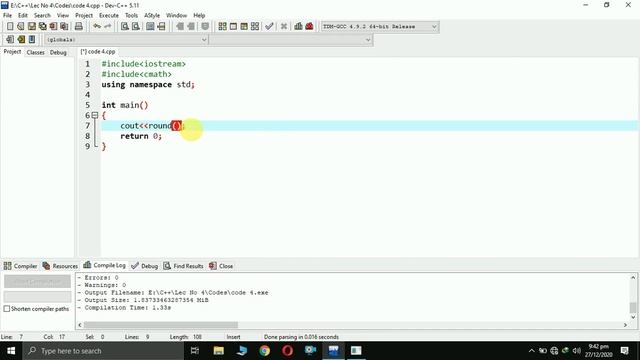Click the New file toolbar icon
The image size is (640, 360).
click(10, 27)
